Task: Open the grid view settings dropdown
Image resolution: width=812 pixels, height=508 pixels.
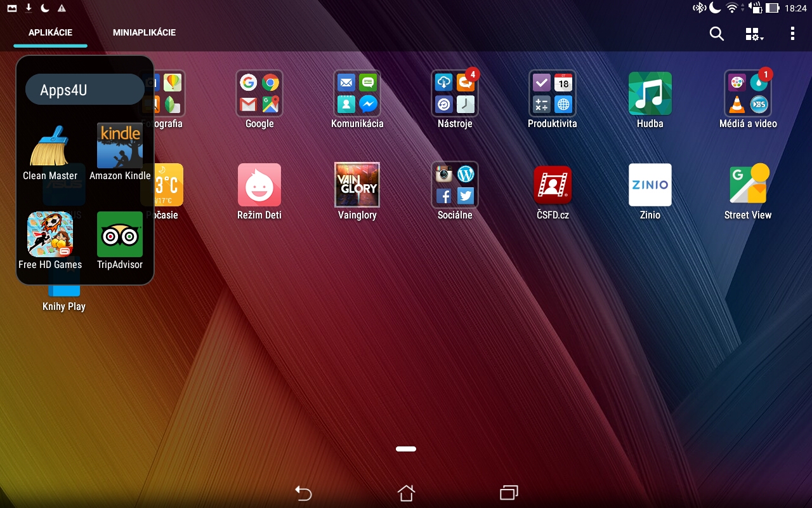Action: pos(754,34)
